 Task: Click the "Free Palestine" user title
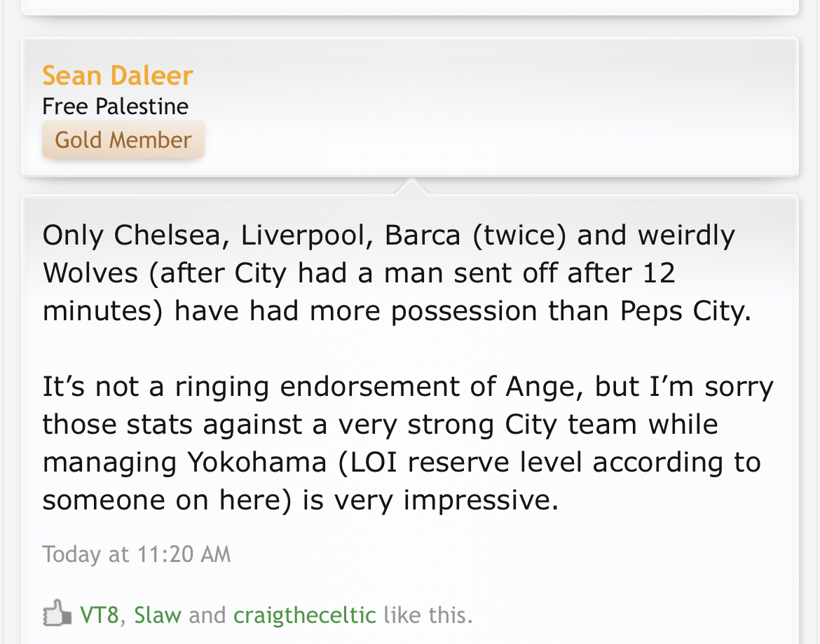pos(115,107)
